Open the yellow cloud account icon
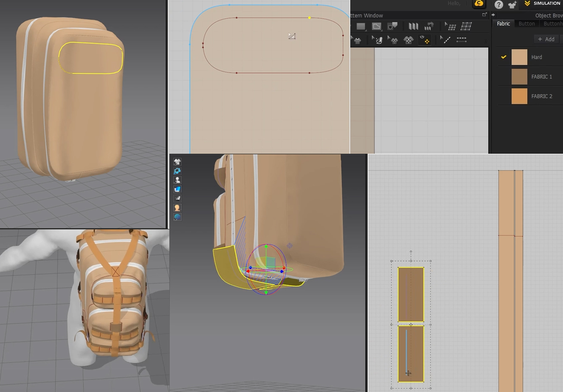Viewport: 563px width, 392px height. click(479, 4)
